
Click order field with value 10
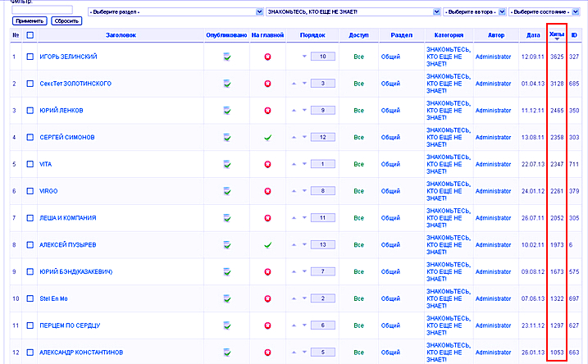tap(323, 57)
